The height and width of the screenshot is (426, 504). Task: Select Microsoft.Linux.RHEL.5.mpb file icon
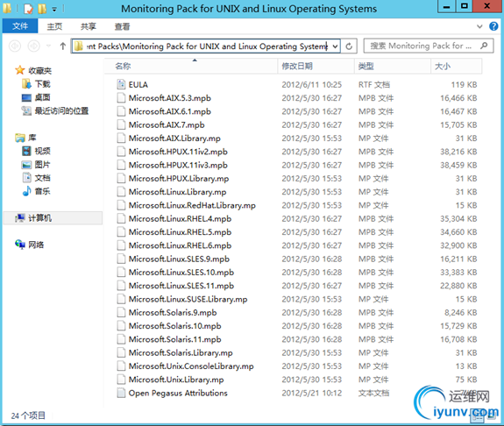[x=121, y=232]
